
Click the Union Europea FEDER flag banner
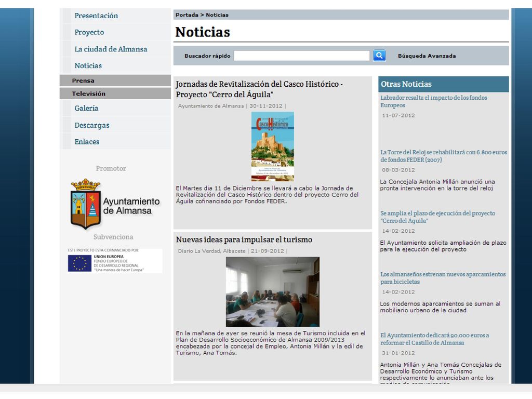pyautogui.click(x=115, y=261)
